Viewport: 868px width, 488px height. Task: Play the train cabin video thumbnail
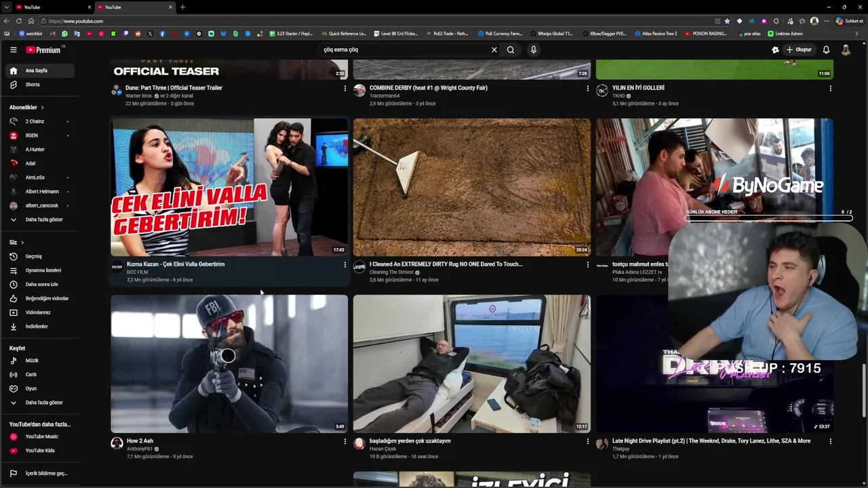[x=472, y=363]
